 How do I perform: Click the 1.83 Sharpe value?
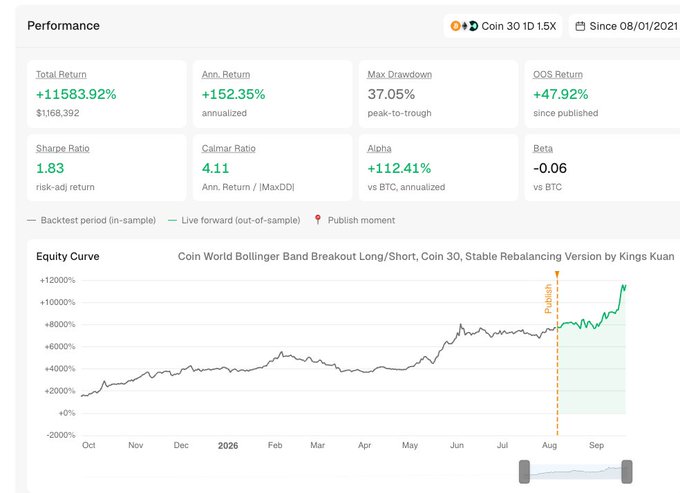coord(50,168)
